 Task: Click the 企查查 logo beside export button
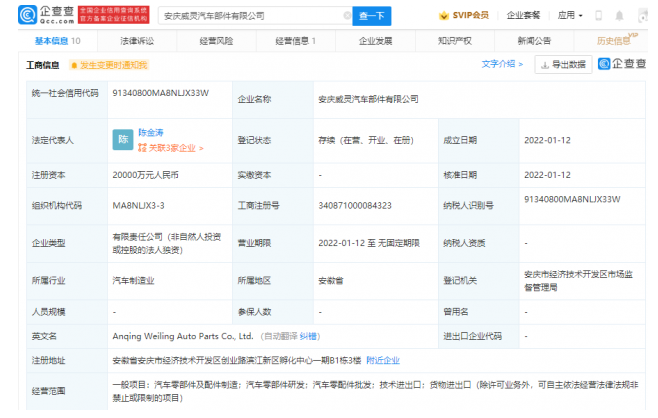point(622,64)
